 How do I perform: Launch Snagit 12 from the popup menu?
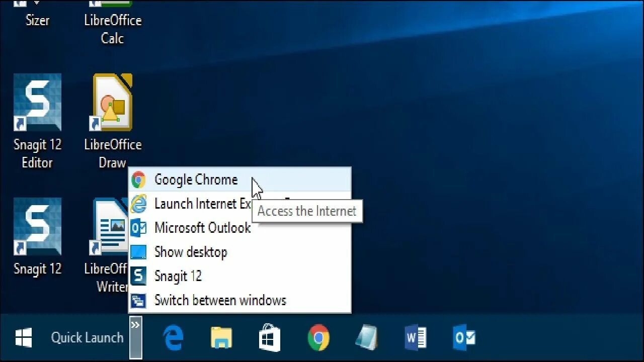[240, 276]
